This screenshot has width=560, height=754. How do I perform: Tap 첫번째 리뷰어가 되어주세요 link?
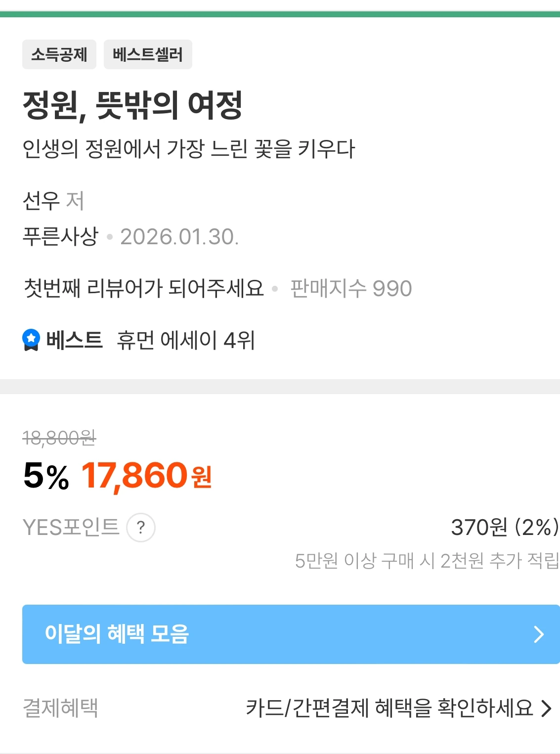(x=144, y=288)
